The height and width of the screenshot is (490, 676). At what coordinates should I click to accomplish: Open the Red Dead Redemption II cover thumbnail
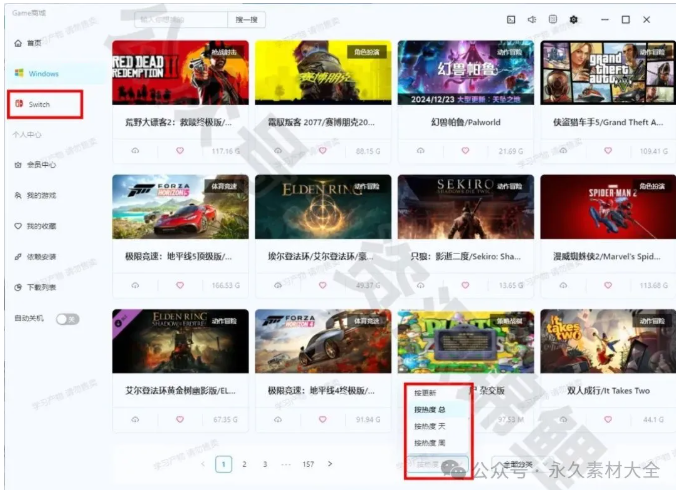point(180,72)
